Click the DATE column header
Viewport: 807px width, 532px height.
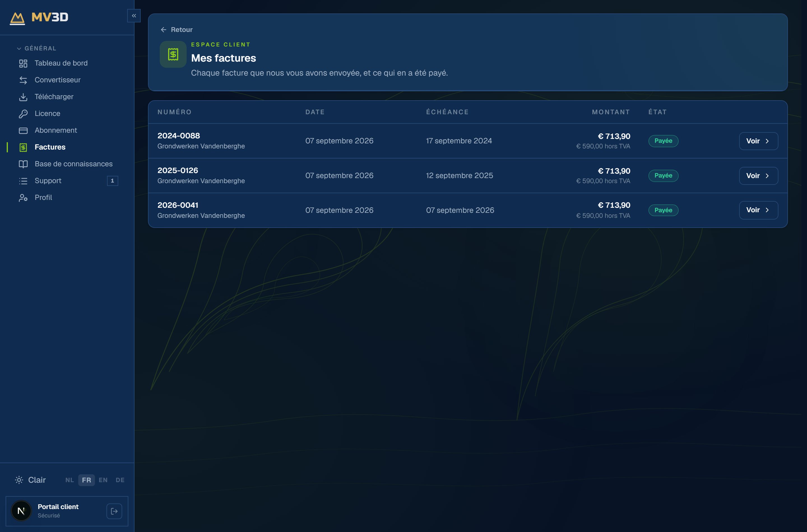tap(315, 112)
